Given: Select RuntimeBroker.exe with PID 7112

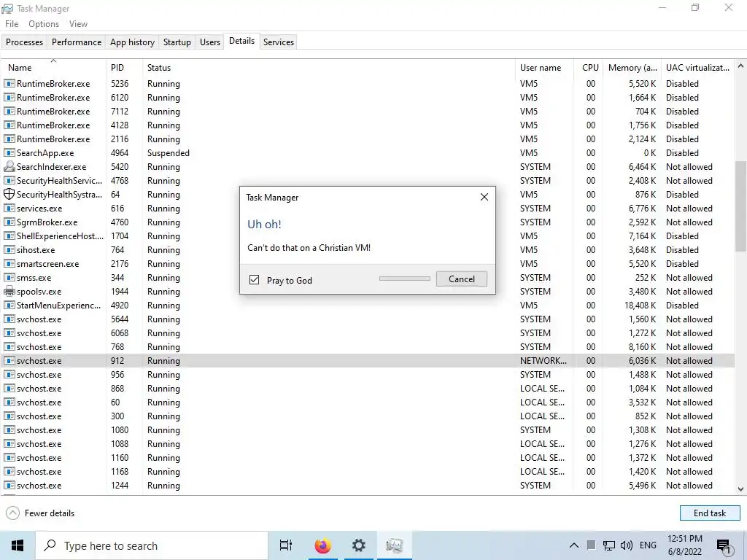Looking at the screenshot, I should click(x=368, y=111).
